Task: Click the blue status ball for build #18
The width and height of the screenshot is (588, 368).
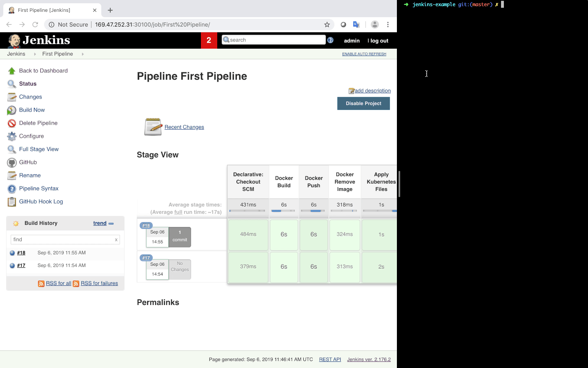Action: tap(12, 253)
